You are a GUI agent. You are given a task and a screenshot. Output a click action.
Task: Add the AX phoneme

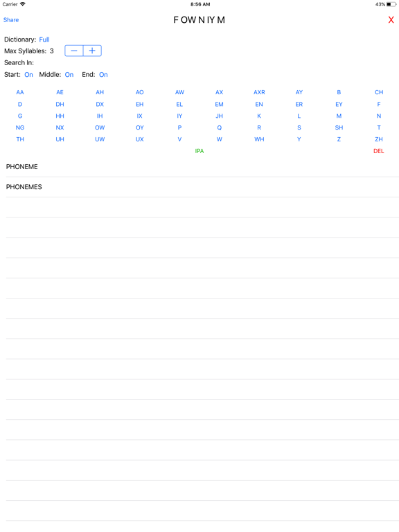coord(219,92)
